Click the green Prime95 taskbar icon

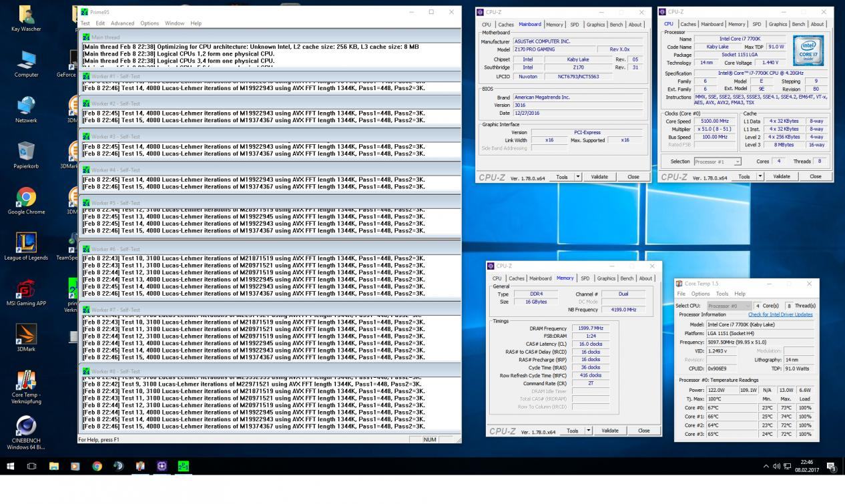(x=184, y=466)
